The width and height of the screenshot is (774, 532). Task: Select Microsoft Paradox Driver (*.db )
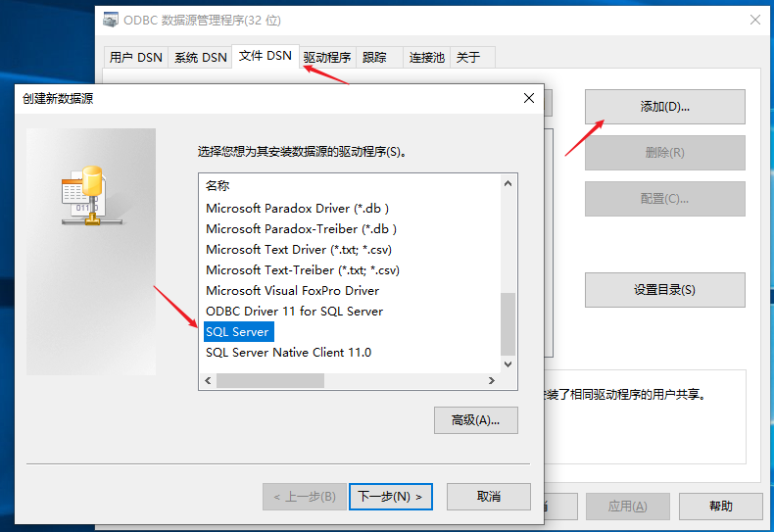coord(297,209)
